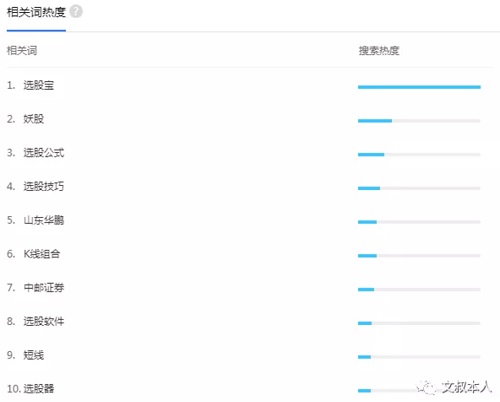Click the 文叔本人 watermark logo

(x=455, y=387)
